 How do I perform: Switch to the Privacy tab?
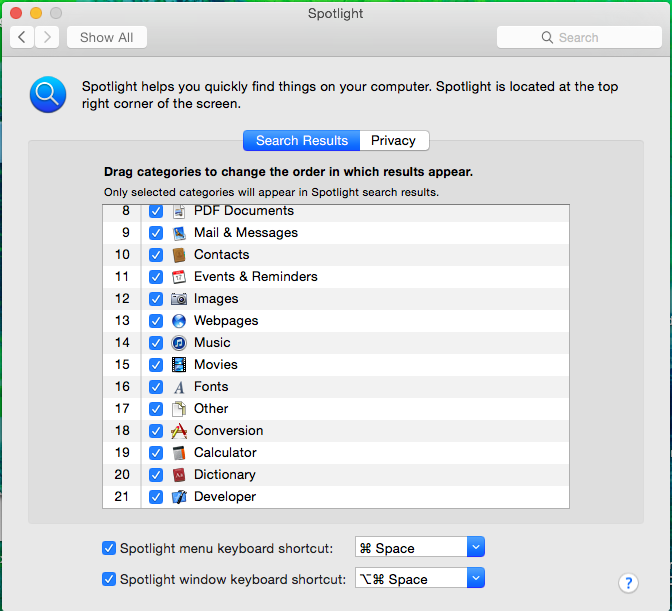click(394, 141)
